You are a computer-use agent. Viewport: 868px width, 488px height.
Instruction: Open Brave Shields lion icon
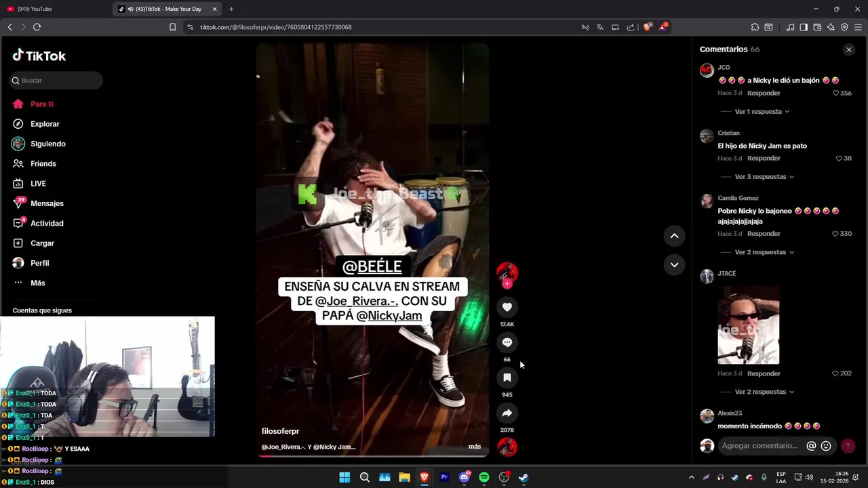click(x=647, y=27)
